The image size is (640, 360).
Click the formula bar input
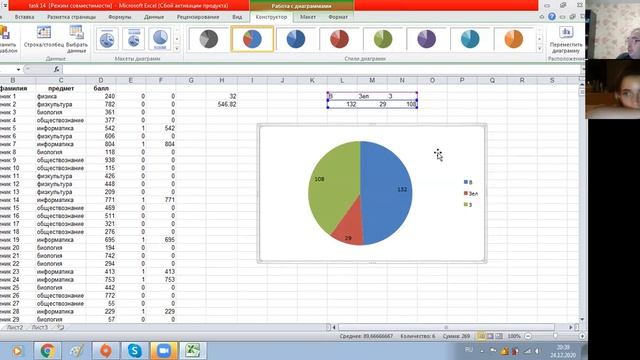point(322,69)
